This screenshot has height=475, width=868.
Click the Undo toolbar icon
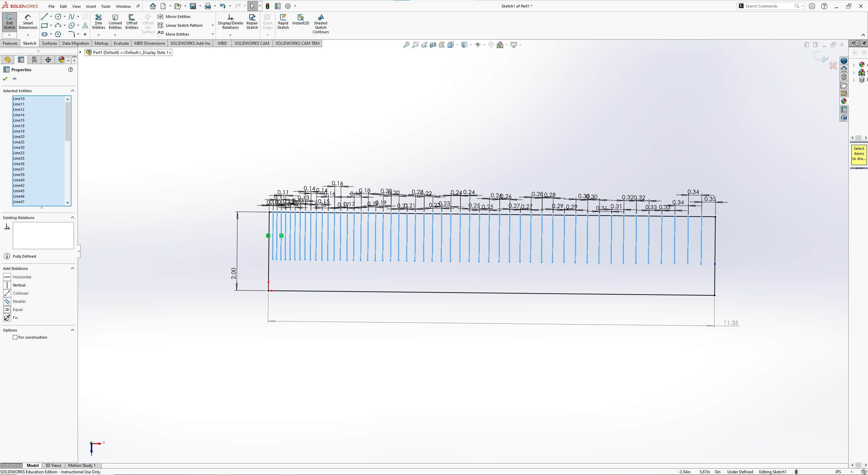click(x=222, y=6)
